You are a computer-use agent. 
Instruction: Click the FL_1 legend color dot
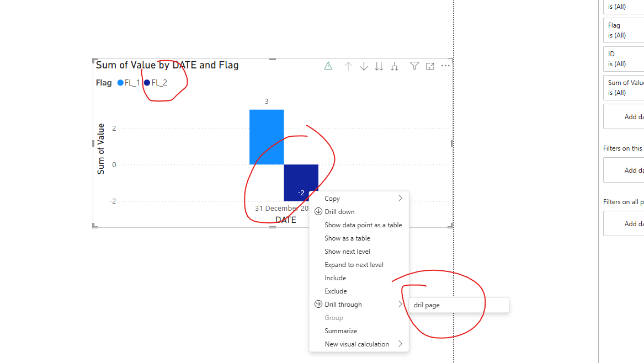(120, 83)
